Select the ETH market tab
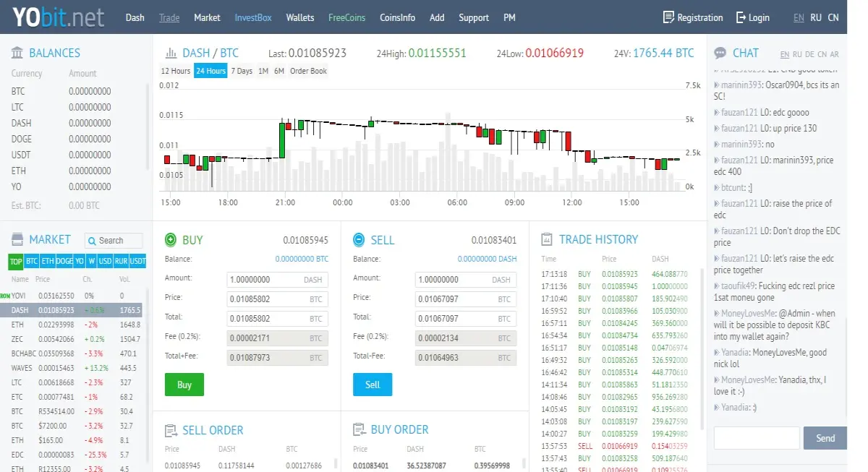Image resolution: width=868 pixels, height=472 pixels. point(47,261)
